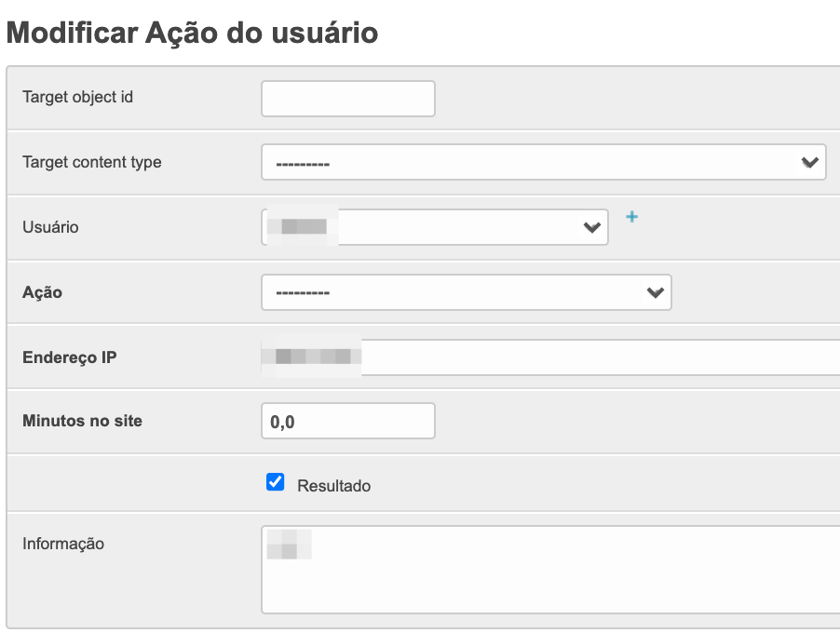Expand the Usuário select box
The height and width of the screenshot is (633, 840).
(435, 227)
